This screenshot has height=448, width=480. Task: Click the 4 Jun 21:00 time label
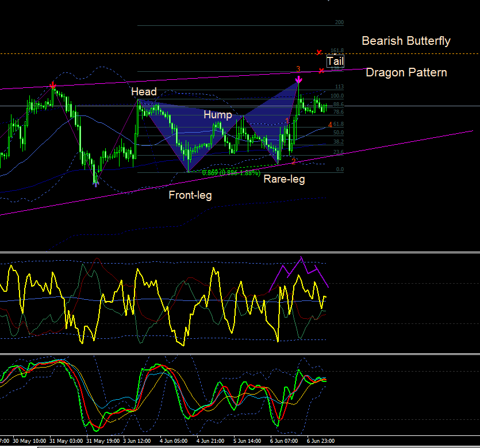(210, 441)
